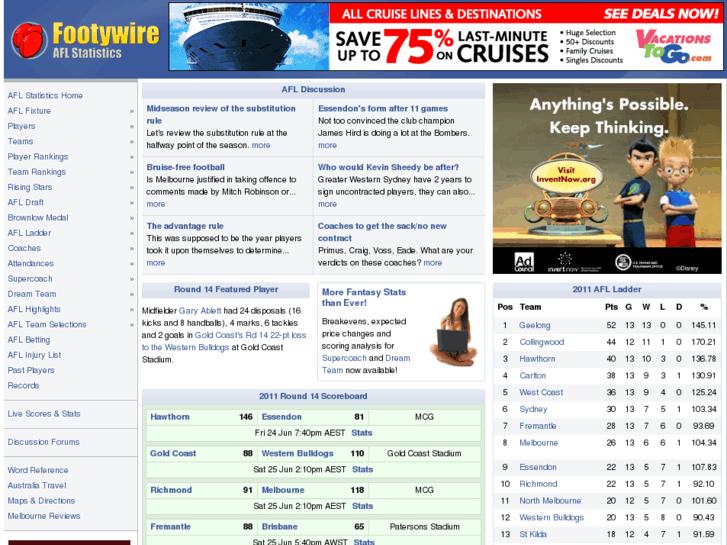727x545 pixels.
Task: Open Gold Coast's Rd 14 loss match link
Action: pyautogui.click(x=224, y=341)
